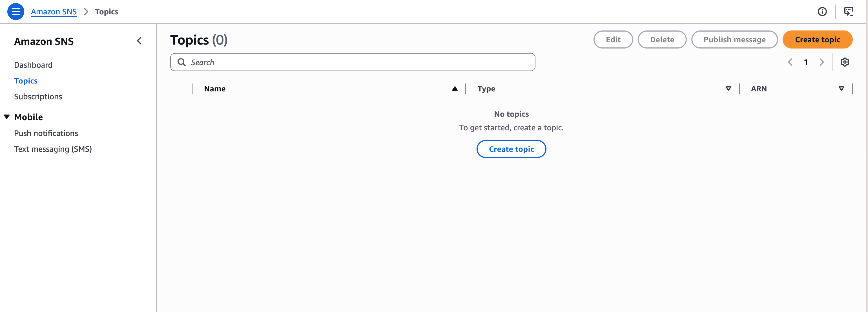Go to the previous page arrow
868x312 pixels.
pos(790,62)
